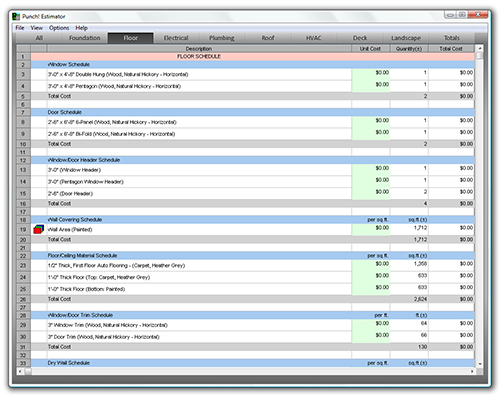
Task: Click the Punch! Estimator app icon
Action: point(16,16)
